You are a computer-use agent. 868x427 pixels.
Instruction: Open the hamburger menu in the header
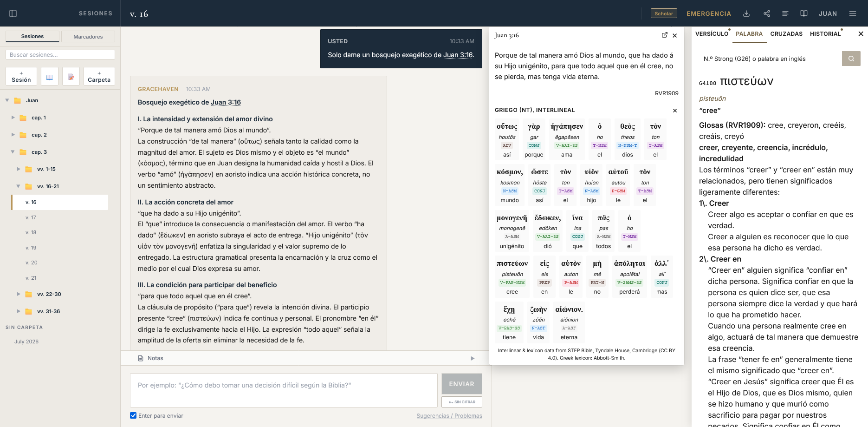click(853, 13)
